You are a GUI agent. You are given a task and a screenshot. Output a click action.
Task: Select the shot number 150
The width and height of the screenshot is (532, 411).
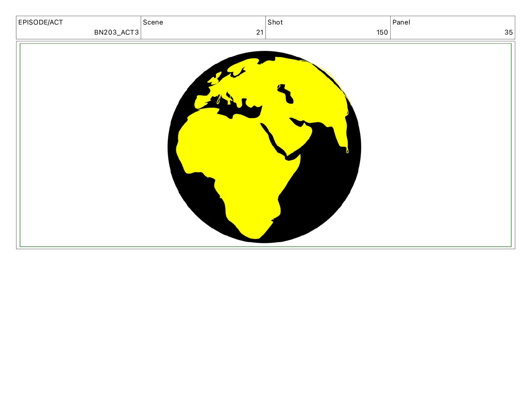click(x=382, y=33)
